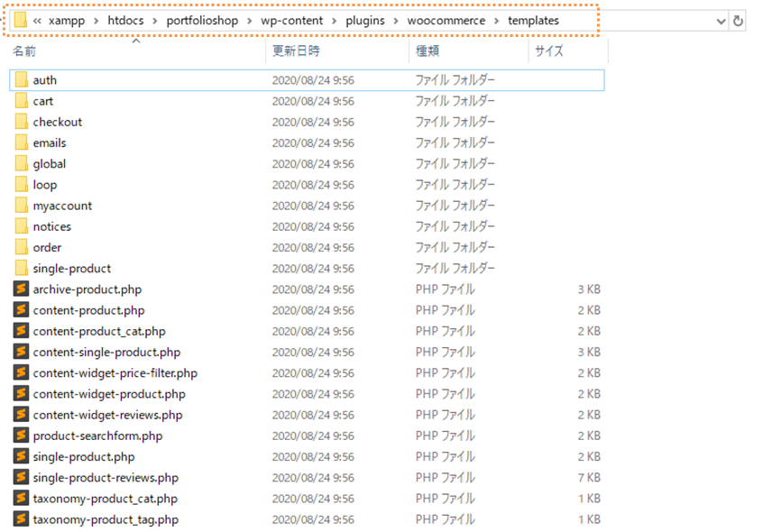This screenshot has width=772, height=532.
Task: Click the date cell of the auth folder
Action: [313, 80]
